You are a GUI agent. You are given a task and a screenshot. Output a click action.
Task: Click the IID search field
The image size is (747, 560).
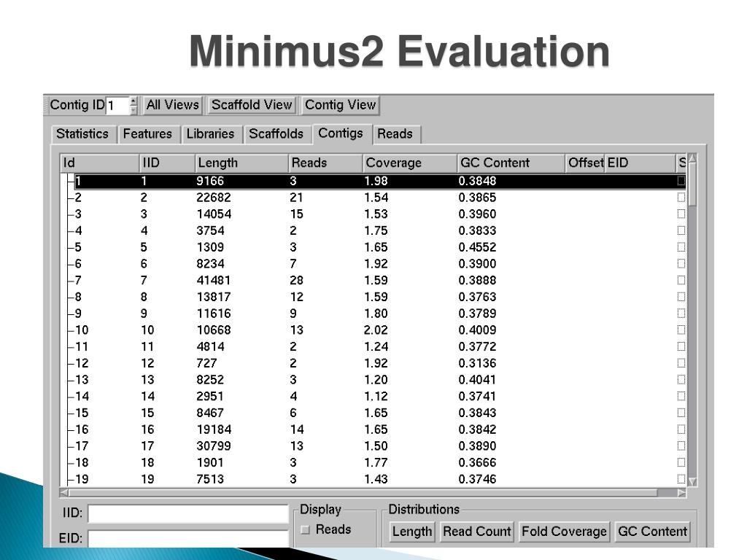click(188, 514)
